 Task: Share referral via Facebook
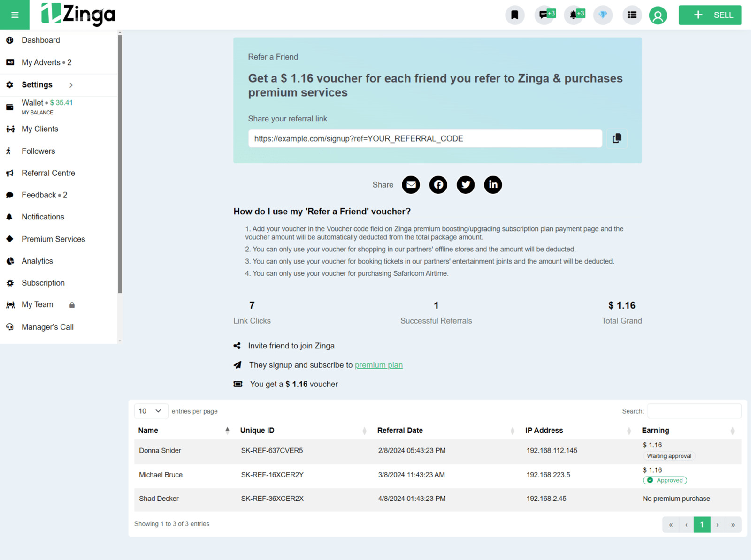(x=438, y=184)
